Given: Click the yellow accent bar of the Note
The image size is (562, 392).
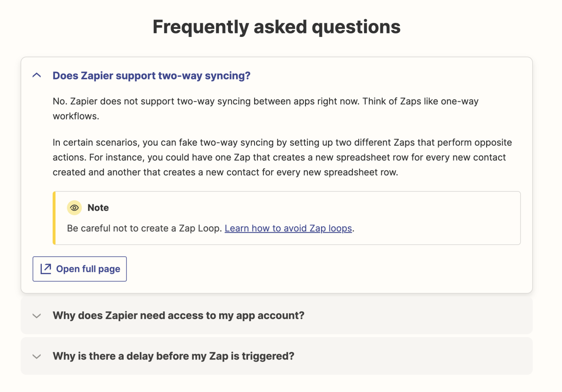Looking at the screenshot, I should [x=54, y=218].
